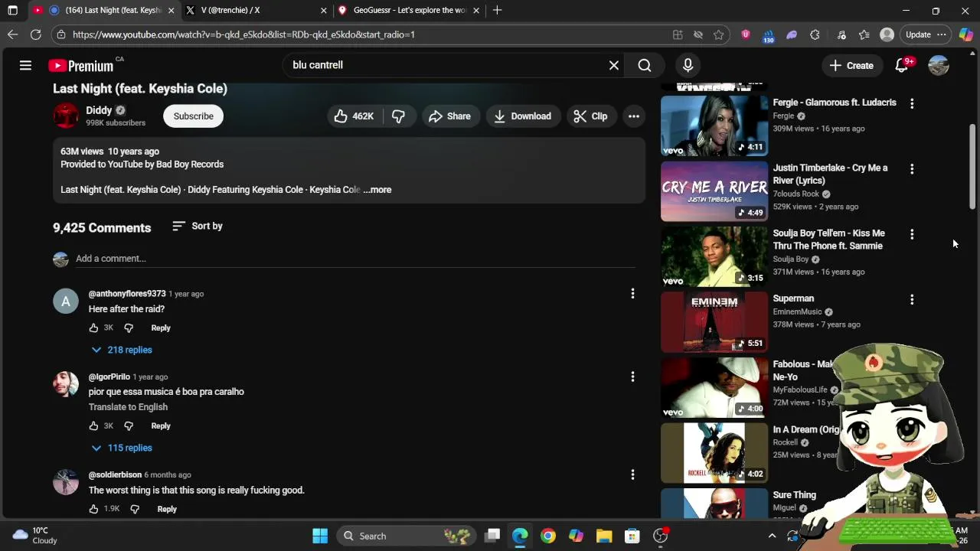Open browser profile icon
This screenshot has height=551, width=980.
point(887,34)
